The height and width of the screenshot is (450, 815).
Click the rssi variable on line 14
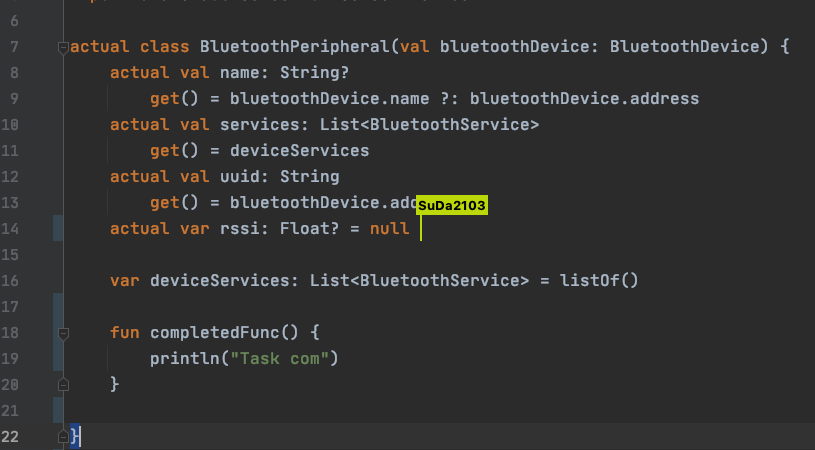tap(239, 229)
